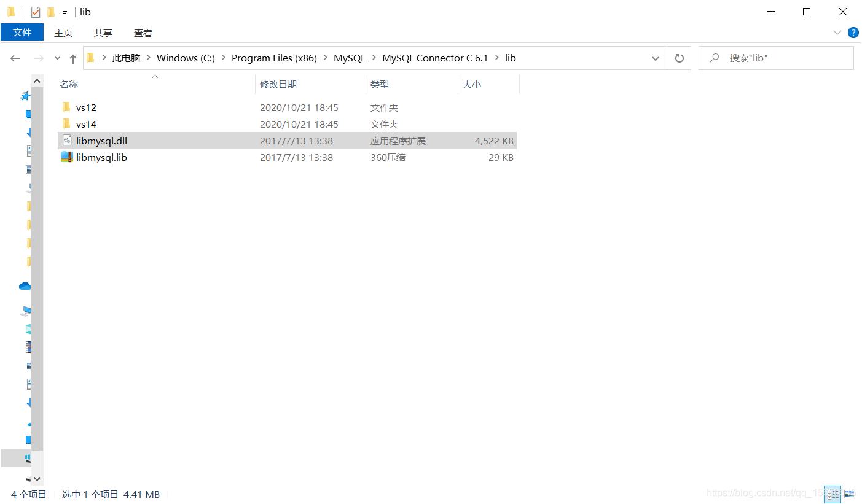Click MySQL Connector C 6.1 in the address path

(435, 58)
